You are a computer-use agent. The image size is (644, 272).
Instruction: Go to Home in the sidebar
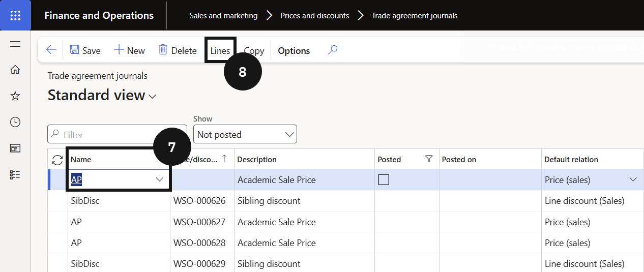(x=15, y=70)
